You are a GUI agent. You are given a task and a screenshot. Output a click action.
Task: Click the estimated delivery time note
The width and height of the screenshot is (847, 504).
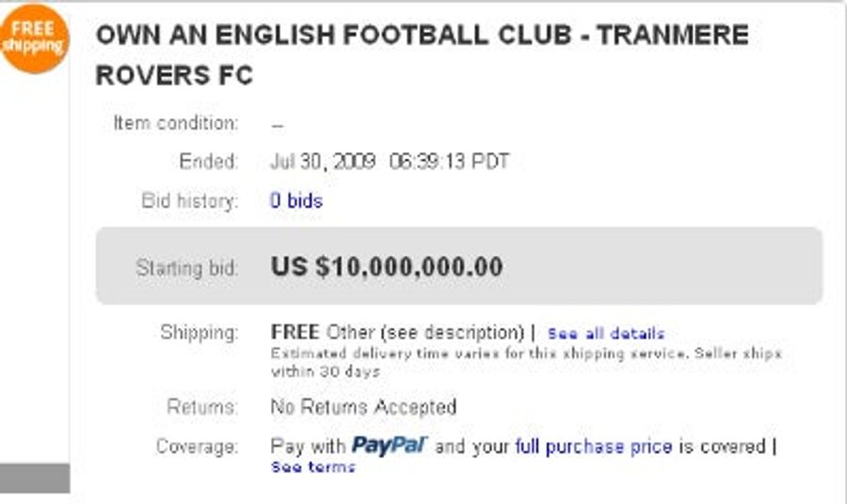pyautogui.click(x=526, y=362)
